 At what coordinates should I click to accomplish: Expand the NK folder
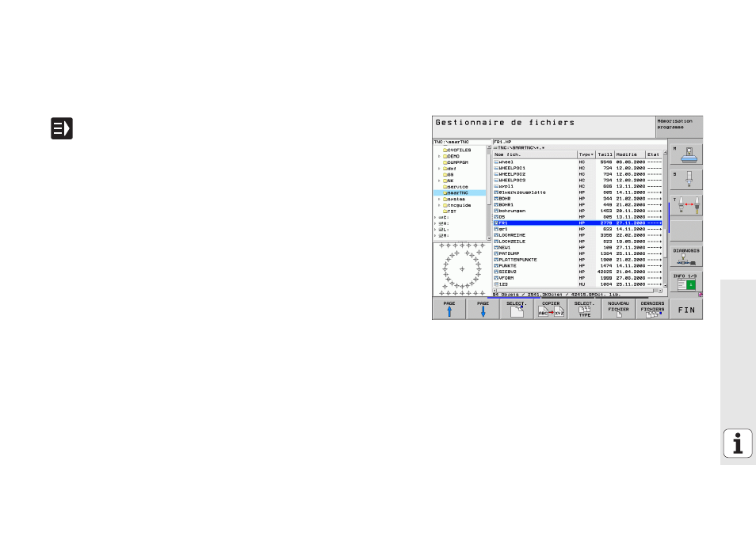439,181
